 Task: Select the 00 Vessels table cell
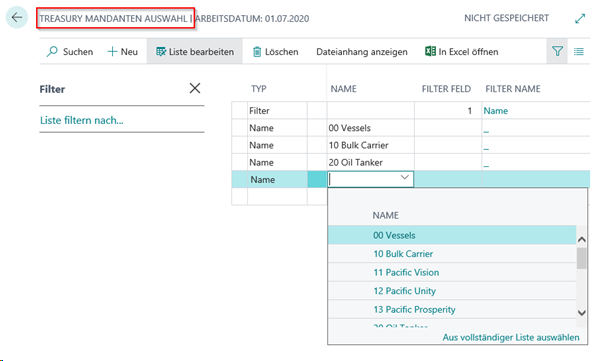click(370, 128)
